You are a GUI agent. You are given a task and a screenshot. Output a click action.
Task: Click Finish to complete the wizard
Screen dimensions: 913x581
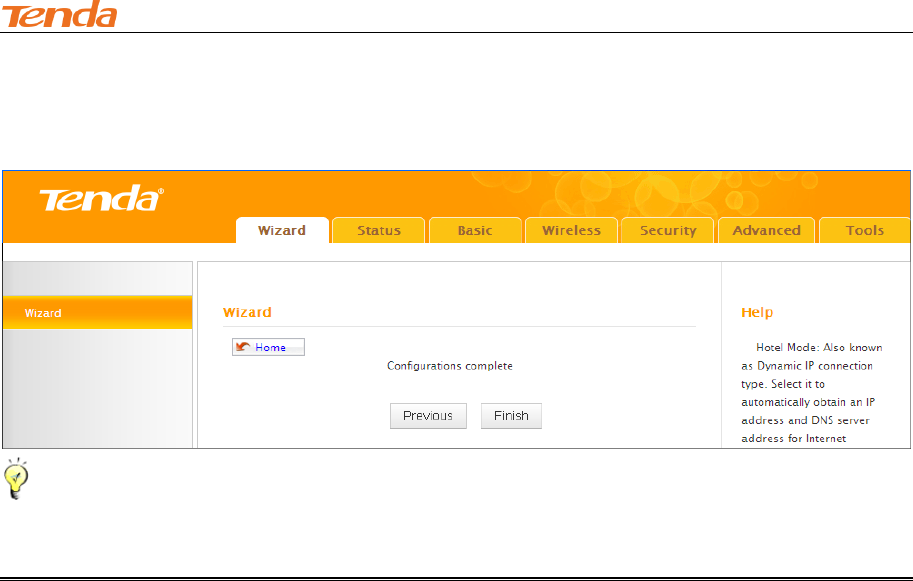[511, 416]
